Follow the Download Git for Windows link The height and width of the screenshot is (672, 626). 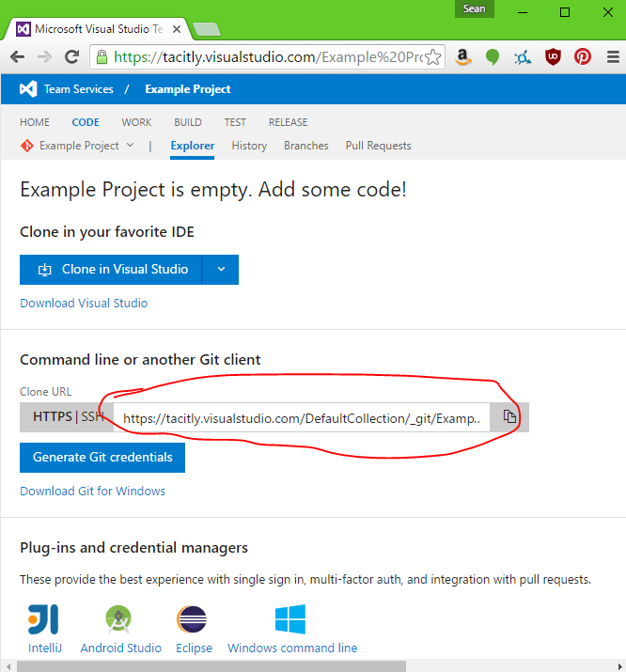[92, 492]
